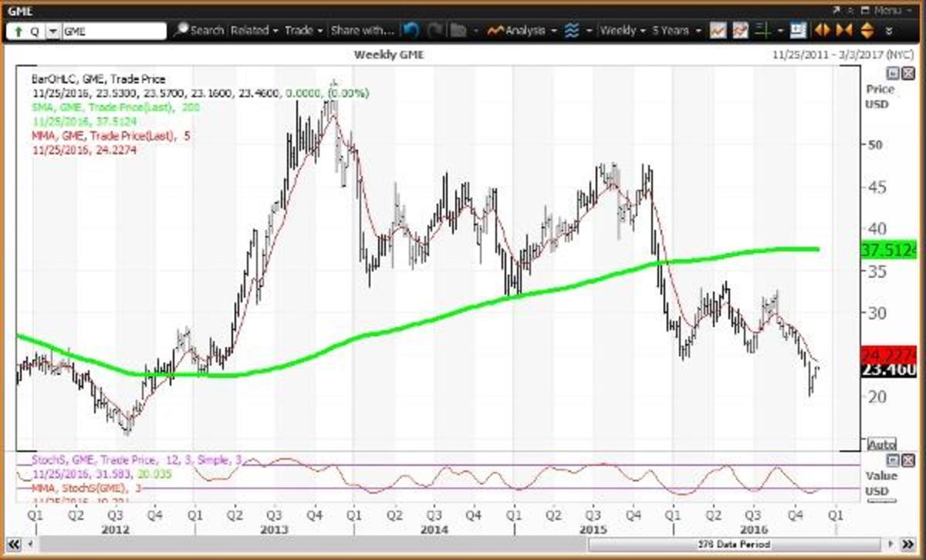Click the small search icon in title bar
The width and height of the screenshot is (926, 560).
(850, 10)
